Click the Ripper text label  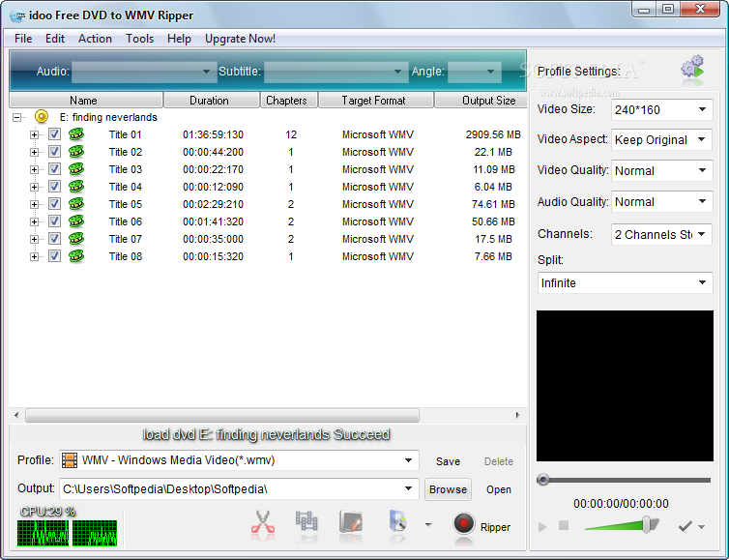[495, 527]
